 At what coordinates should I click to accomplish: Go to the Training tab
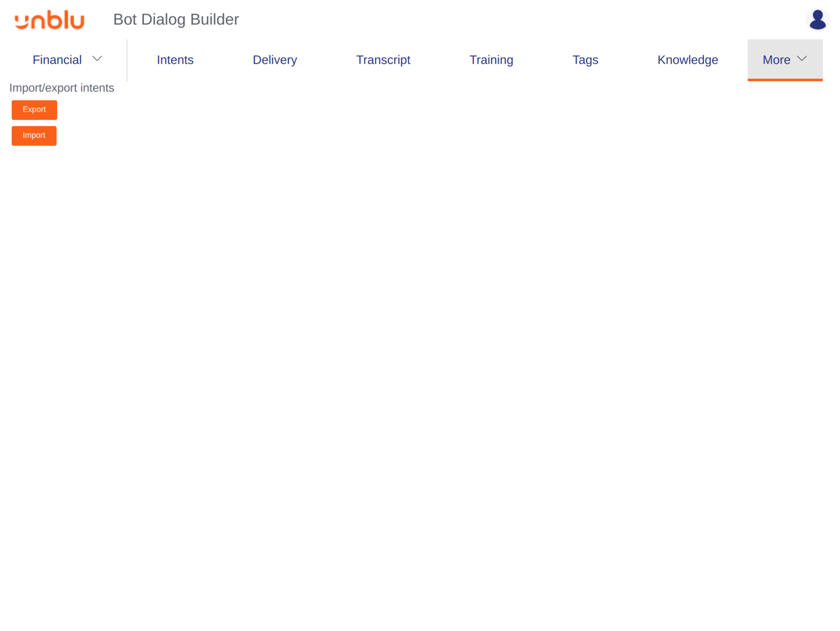click(x=491, y=60)
